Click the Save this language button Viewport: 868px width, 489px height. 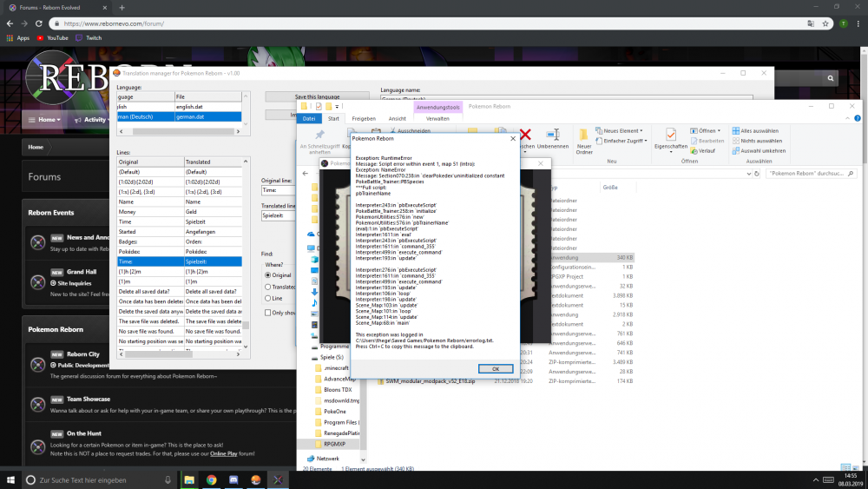coord(317,96)
